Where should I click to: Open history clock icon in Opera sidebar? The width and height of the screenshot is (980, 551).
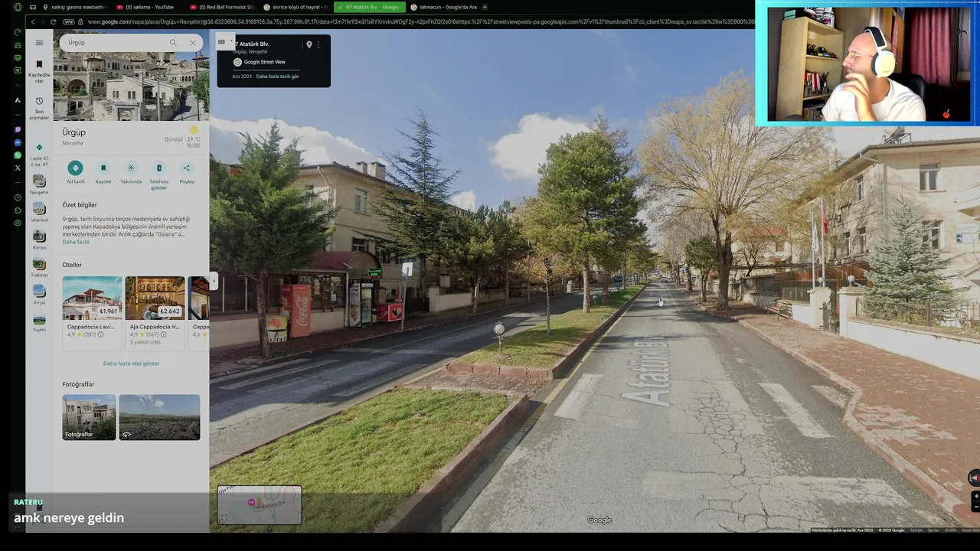click(18, 197)
